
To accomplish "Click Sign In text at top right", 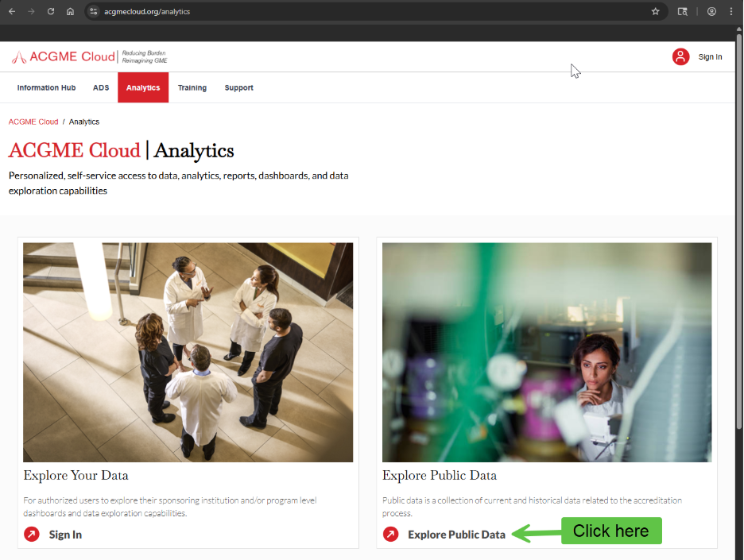I will (710, 57).
